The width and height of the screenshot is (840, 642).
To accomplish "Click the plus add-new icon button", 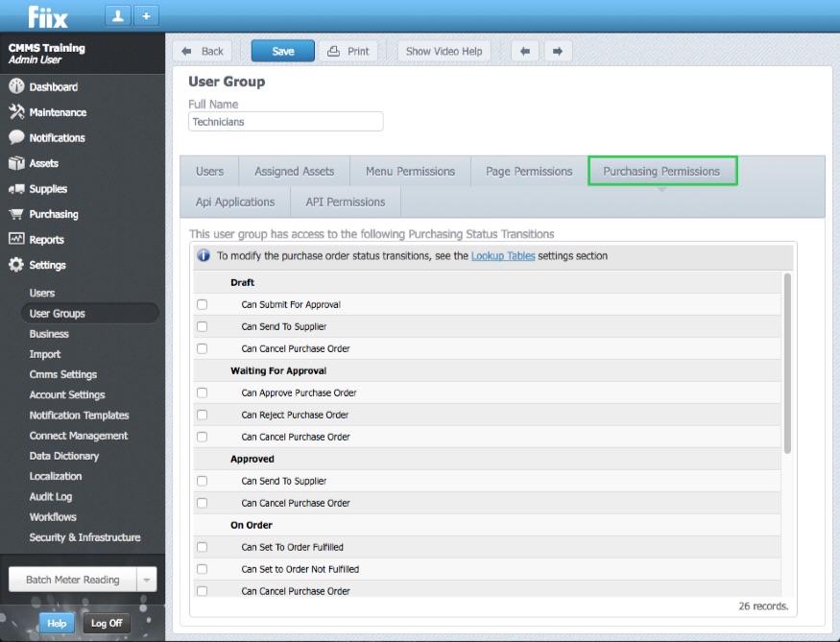I will click(146, 16).
